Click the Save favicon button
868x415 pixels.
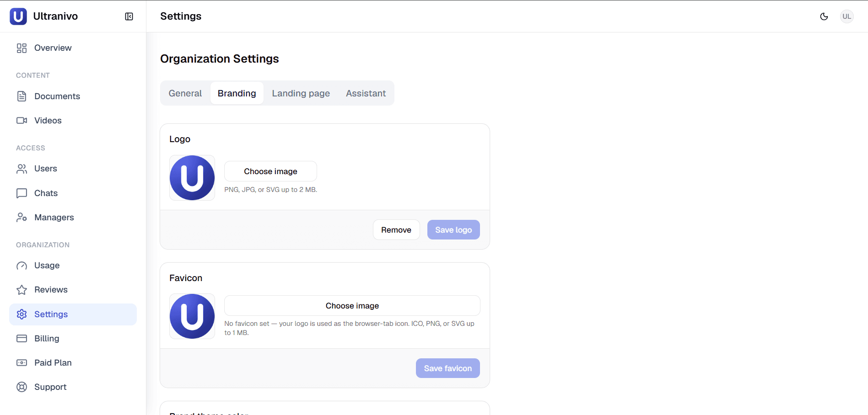click(448, 368)
